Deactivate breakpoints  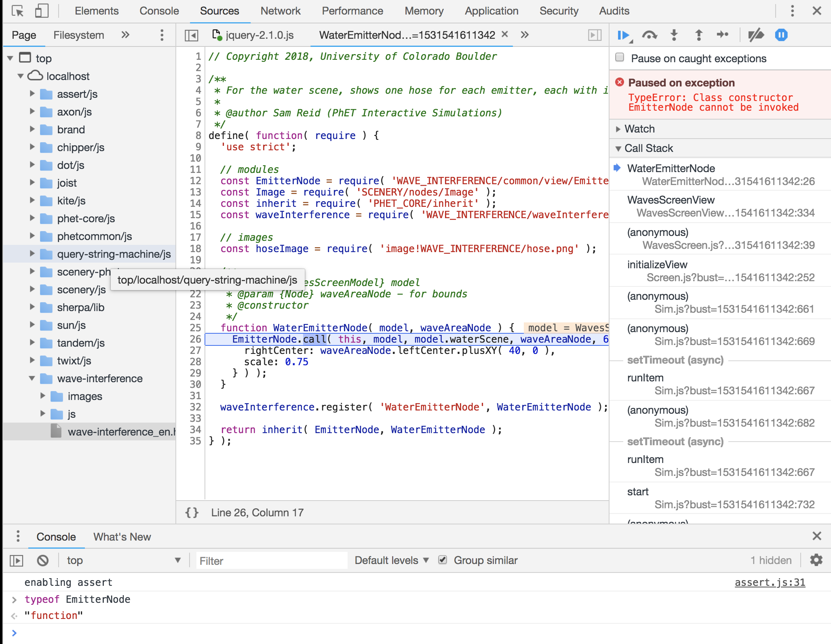pos(755,36)
